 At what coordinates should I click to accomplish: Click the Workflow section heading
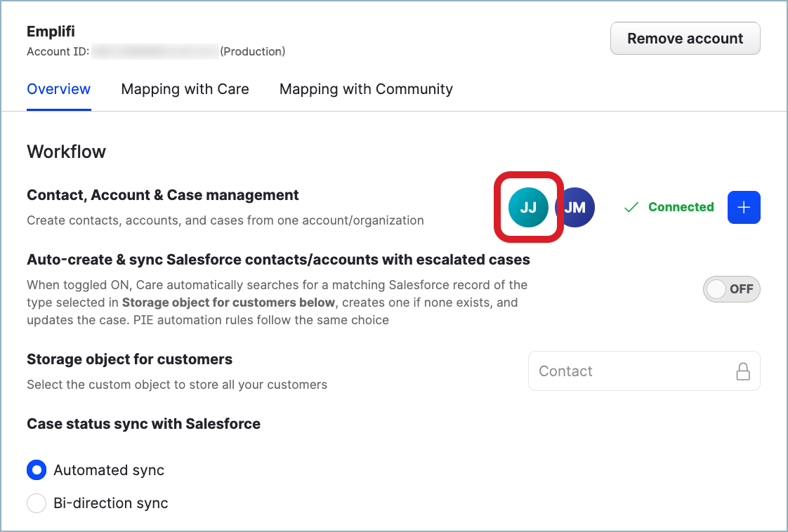coord(66,151)
